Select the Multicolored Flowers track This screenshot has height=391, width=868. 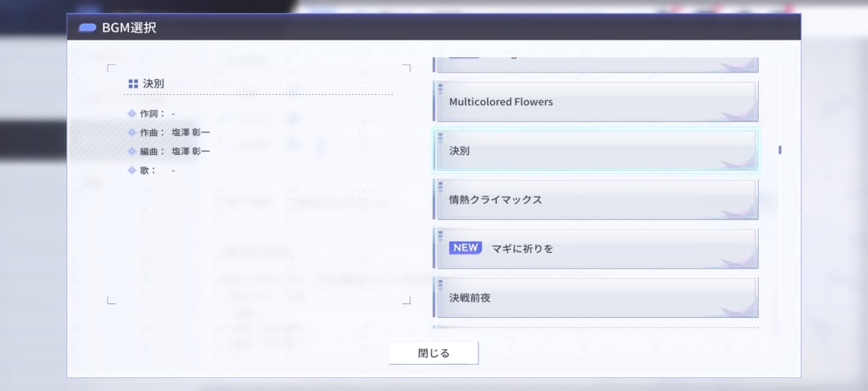[x=595, y=101]
